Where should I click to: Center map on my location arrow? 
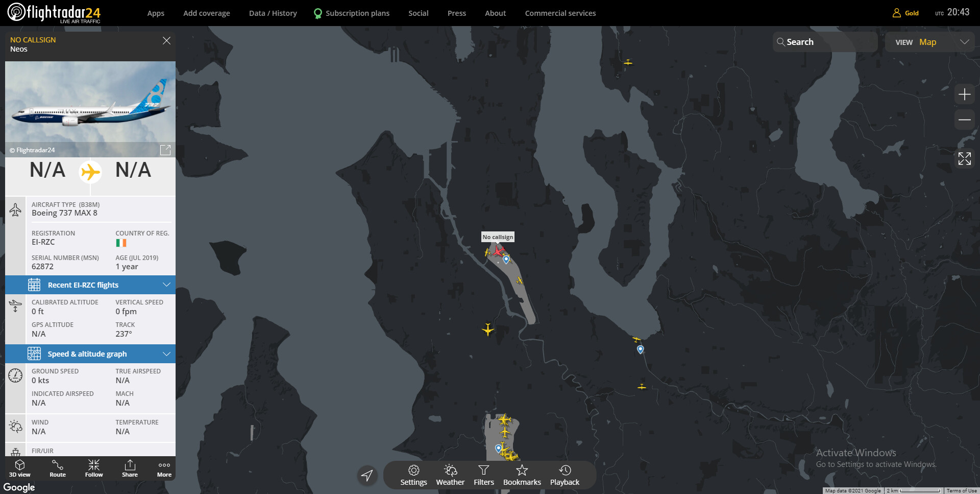coord(367,475)
